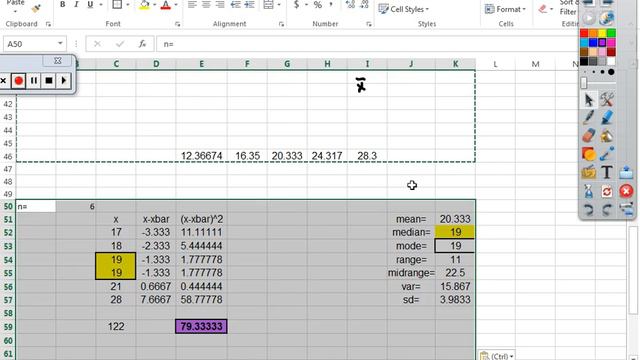Screen dimensions: 640x360
Task: Select column E header
Action: [x=202, y=64]
